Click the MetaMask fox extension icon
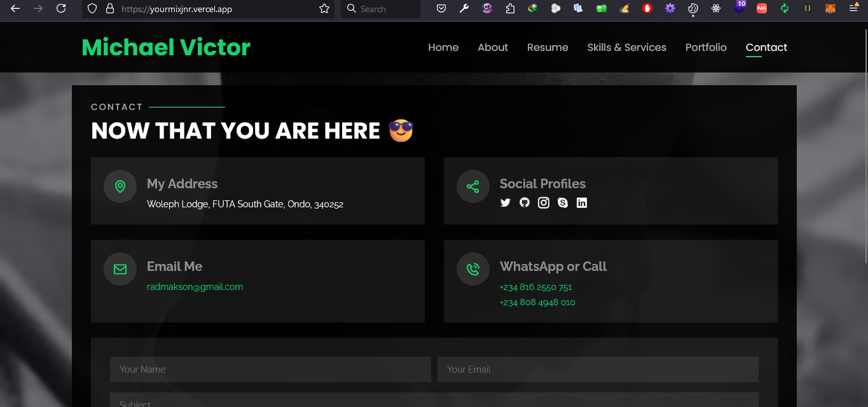This screenshot has width=868, height=407. click(x=830, y=8)
